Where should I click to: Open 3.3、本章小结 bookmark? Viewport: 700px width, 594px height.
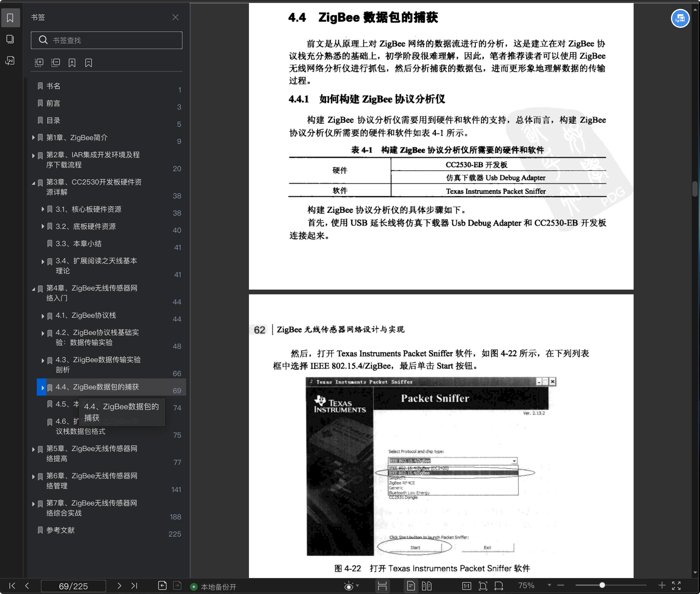click(79, 243)
